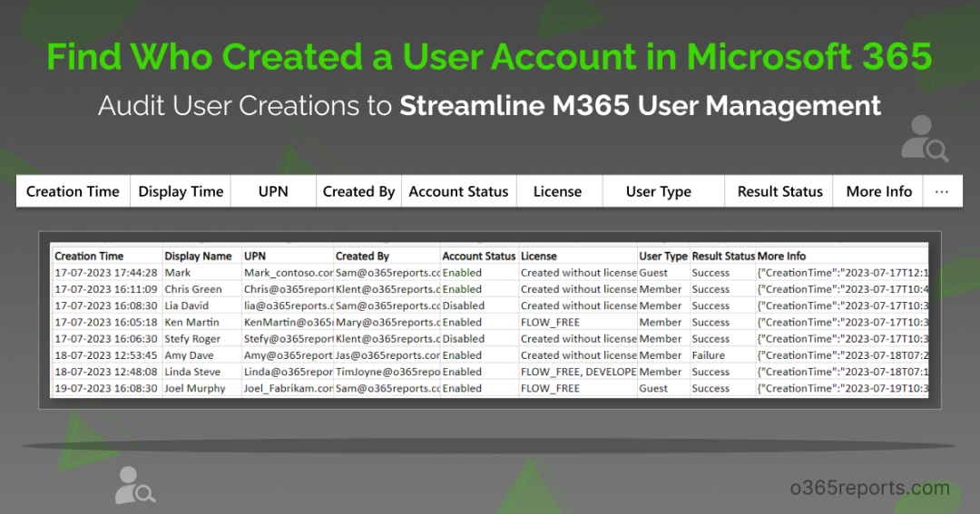Image resolution: width=980 pixels, height=514 pixels.
Task: Select Created By 'Klent@o365reports' in Chris Green row
Action: click(x=387, y=289)
